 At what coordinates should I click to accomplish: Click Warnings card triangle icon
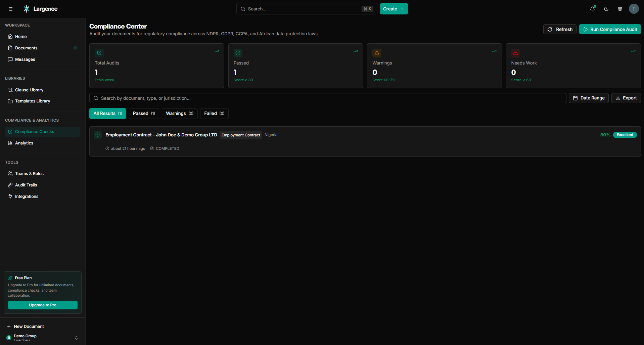(377, 53)
